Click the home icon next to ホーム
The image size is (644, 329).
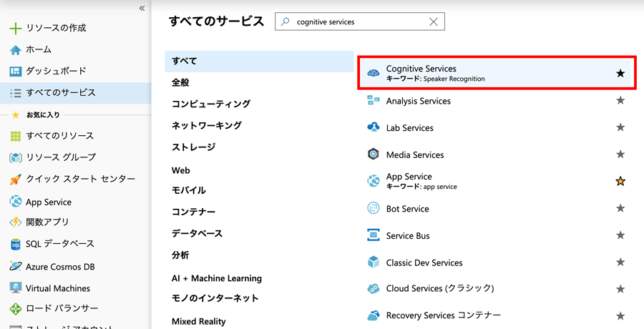coord(15,50)
